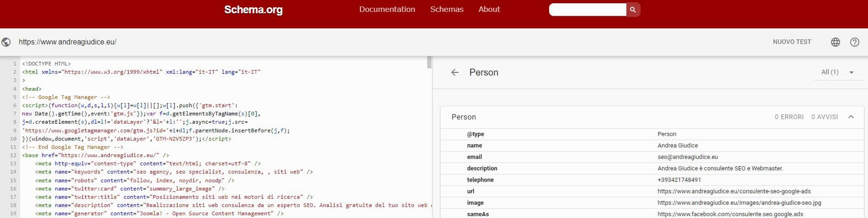This screenshot has width=868, height=218.
Task: Click the search magnifier button
Action: click(633, 10)
